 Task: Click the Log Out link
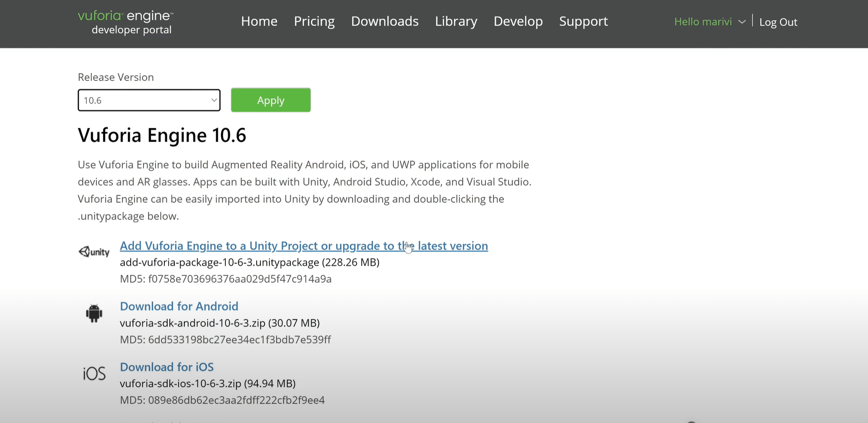(778, 22)
